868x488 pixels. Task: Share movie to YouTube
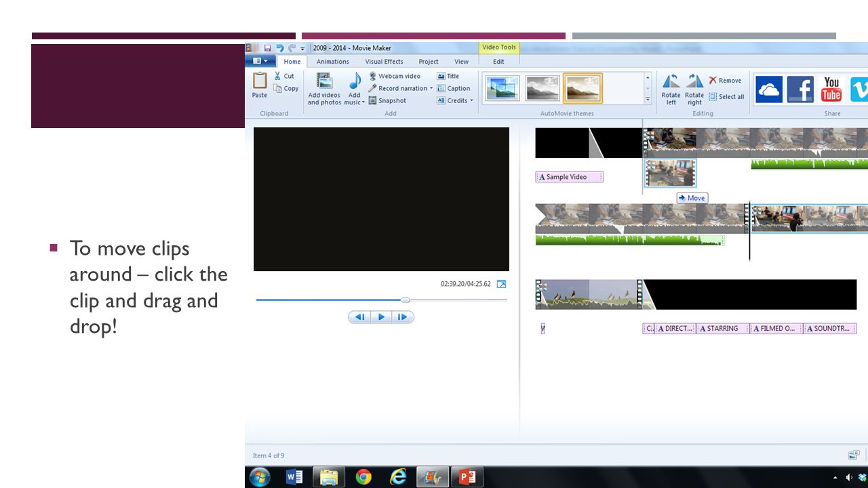(831, 89)
